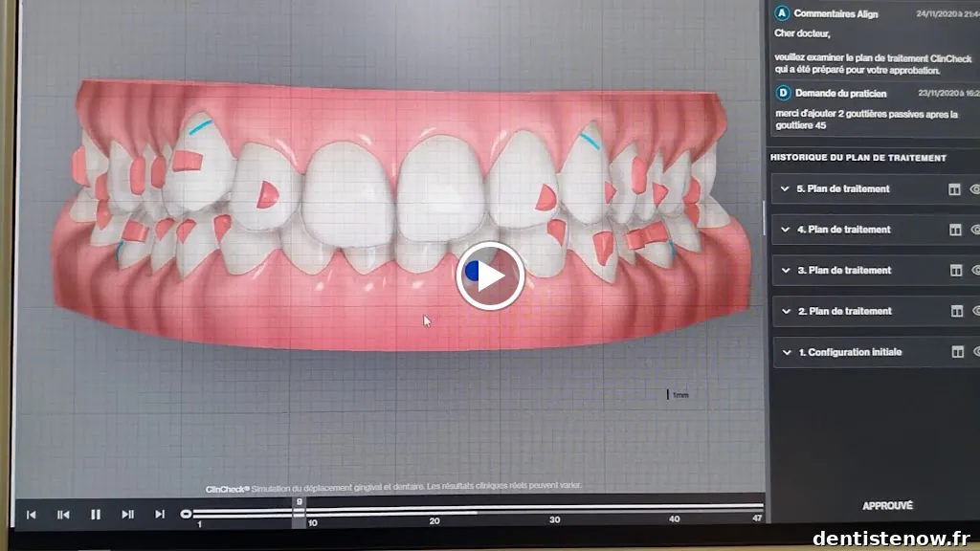Jump to first aligner stage
Screen dimensions: 980x551
pos(31,515)
